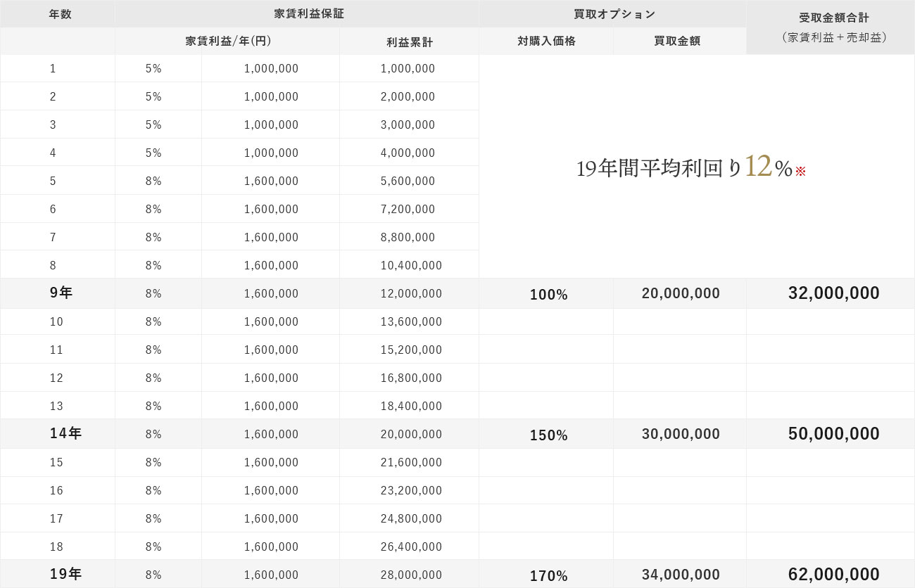The height and width of the screenshot is (588, 915).
Task: Select the 買取金額 subheader
Action: tap(677, 41)
